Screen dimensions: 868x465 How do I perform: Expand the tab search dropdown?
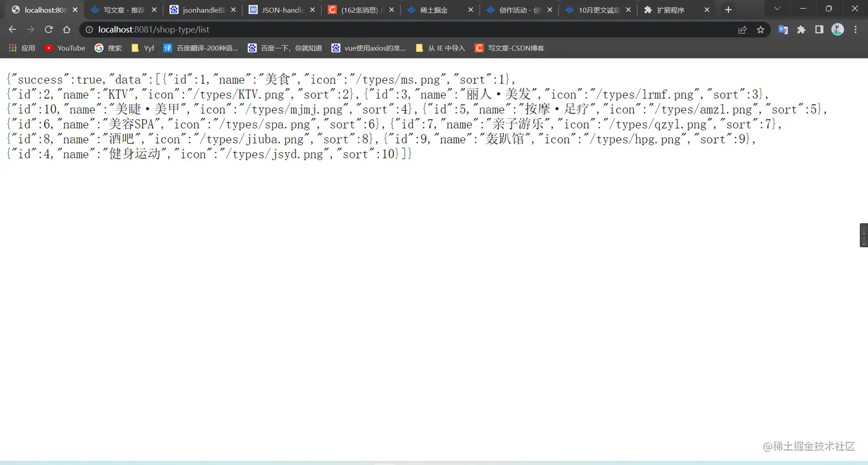(x=777, y=9)
